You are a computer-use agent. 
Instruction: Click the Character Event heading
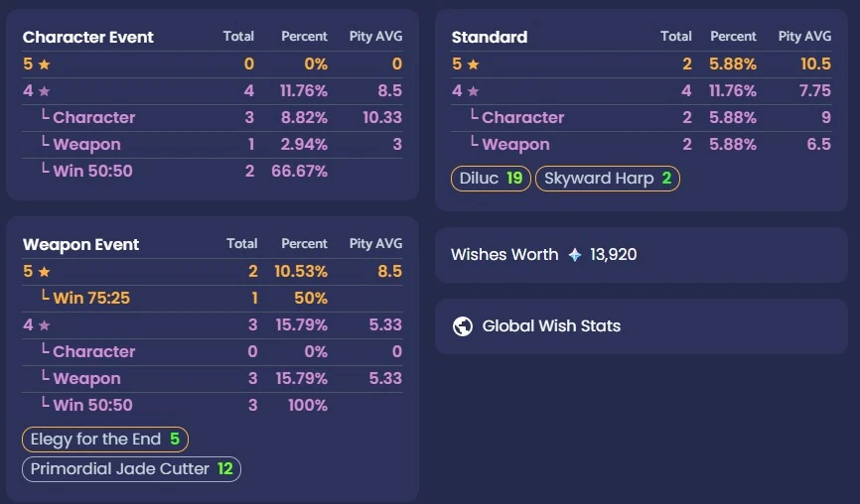coord(87,38)
